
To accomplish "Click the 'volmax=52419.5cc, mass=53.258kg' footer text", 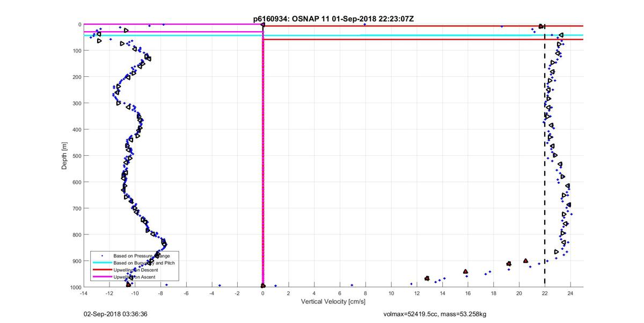I will [435, 314].
